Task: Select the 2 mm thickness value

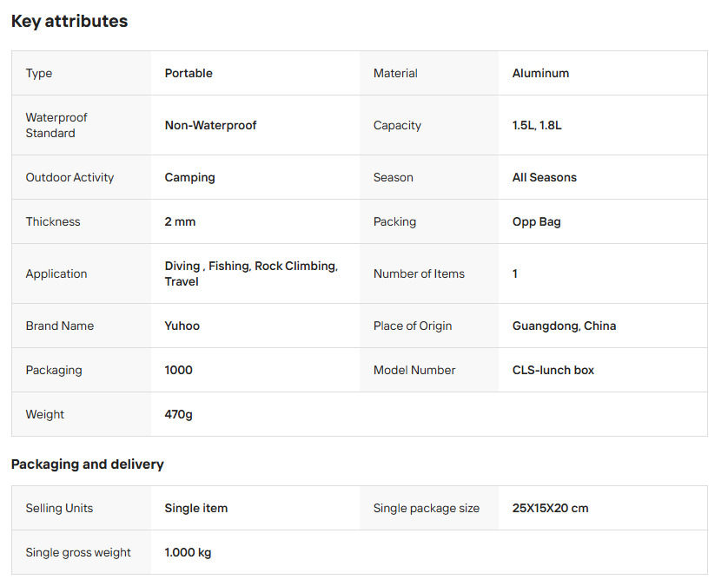Action: [x=180, y=222]
